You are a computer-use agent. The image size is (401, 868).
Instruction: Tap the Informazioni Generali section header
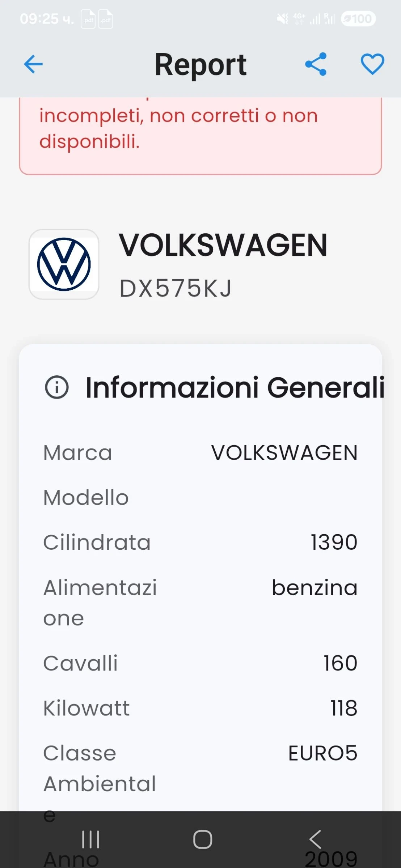coord(235,387)
